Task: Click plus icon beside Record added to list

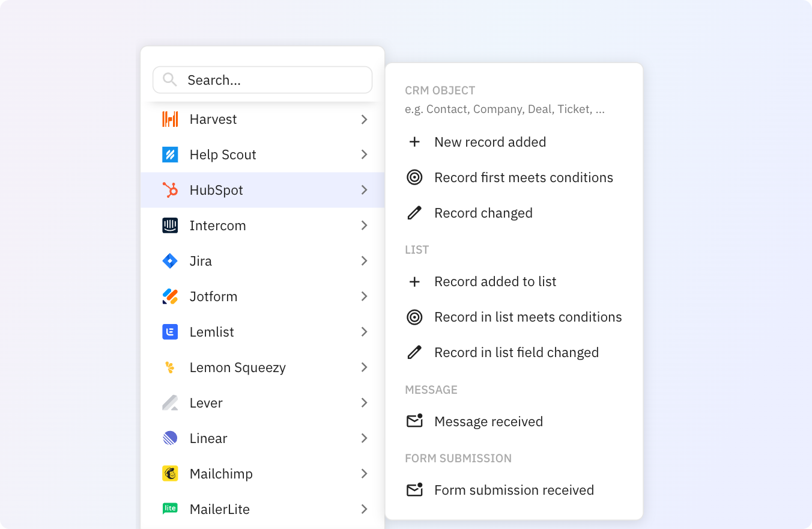Action: click(x=414, y=281)
